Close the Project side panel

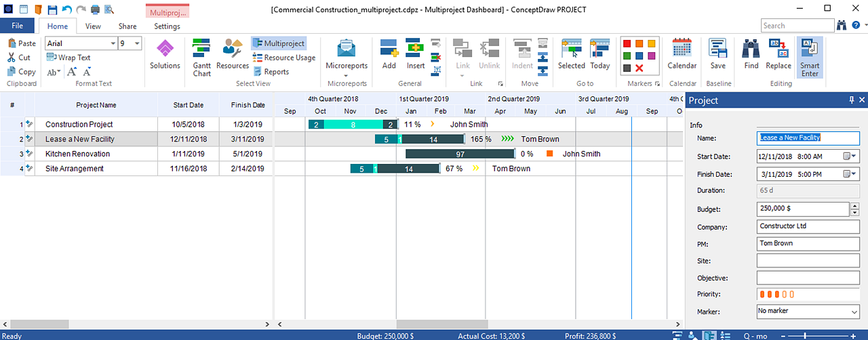click(862, 100)
